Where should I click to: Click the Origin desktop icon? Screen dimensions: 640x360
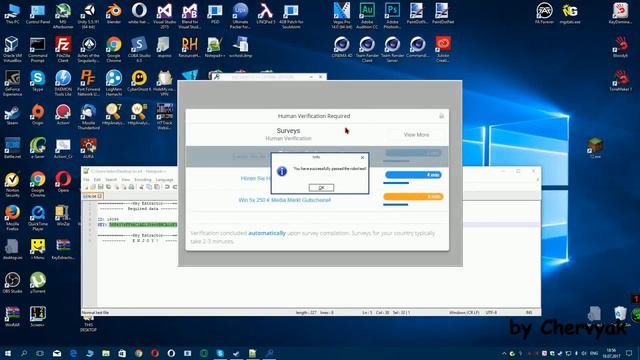pos(38,115)
